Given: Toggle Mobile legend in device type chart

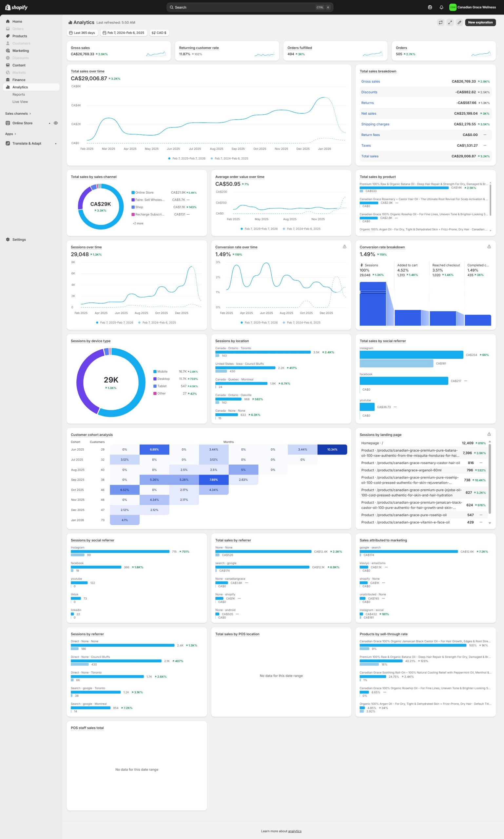Looking at the screenshot, I should [162, 372].
